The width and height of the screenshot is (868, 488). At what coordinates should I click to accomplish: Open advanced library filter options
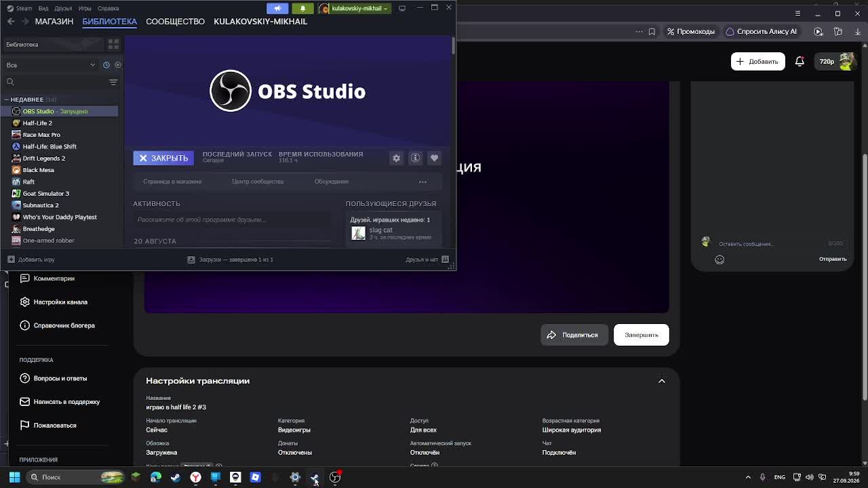[x=113, y=82]
